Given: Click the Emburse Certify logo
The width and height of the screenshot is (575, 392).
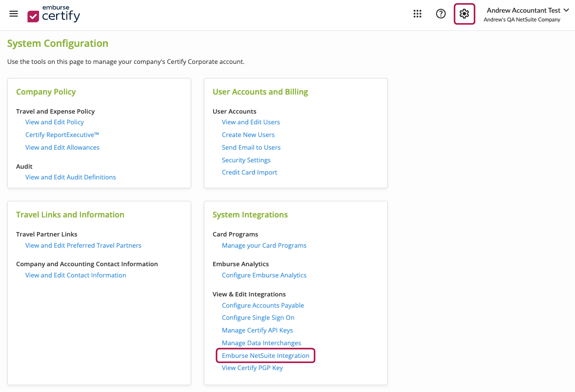Looking at the screenshot, I should 54,14.
